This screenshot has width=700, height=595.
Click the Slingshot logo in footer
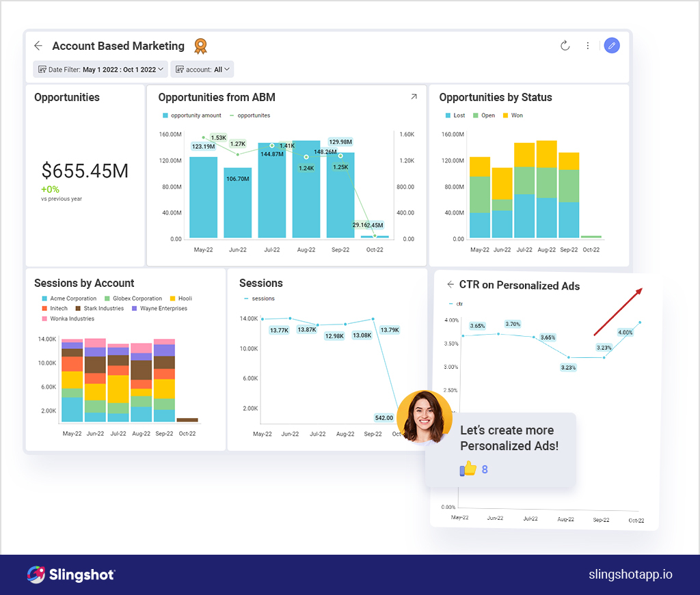pos(71,575)
